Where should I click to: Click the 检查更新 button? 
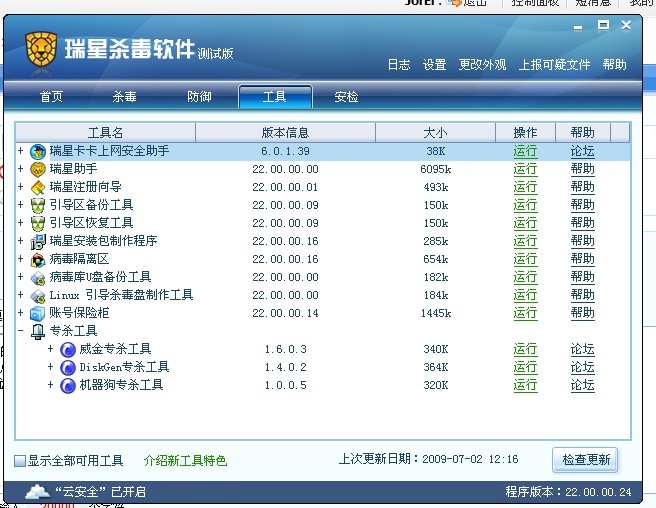click(585, 460)
